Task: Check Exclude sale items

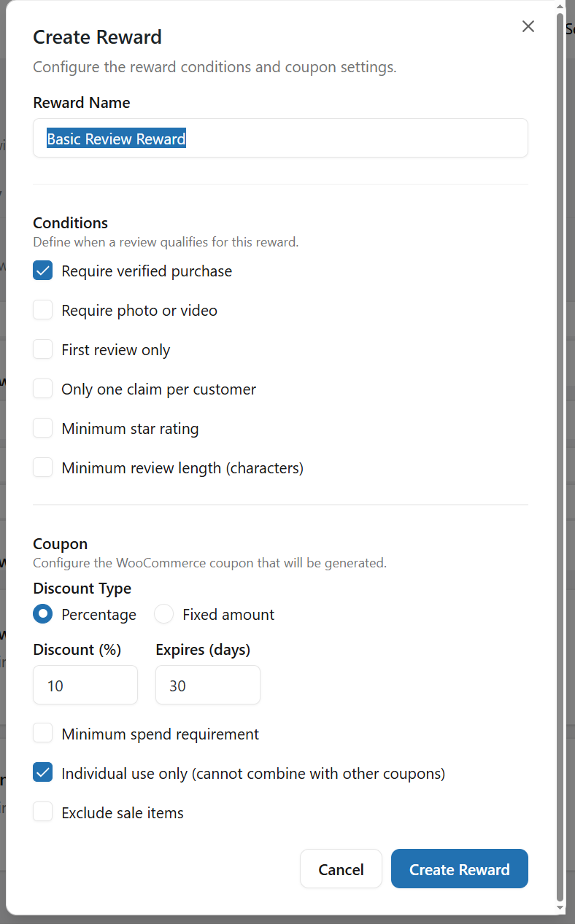Action: pyautogui.click(x=43, y=812)
